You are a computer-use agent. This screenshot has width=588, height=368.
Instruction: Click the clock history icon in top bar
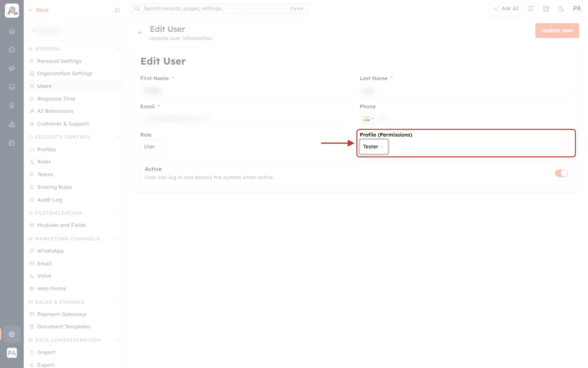pos(546,9)
